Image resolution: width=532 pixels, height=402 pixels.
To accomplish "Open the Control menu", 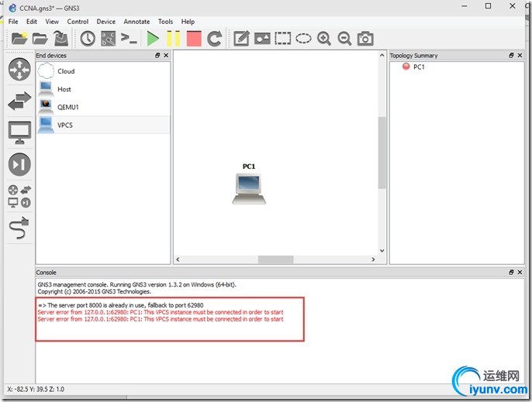I will pyautogui.click(x=78, y=22).
